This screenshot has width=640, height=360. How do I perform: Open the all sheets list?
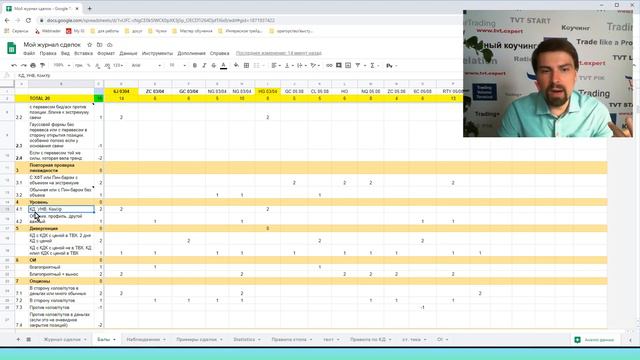(x=29, y=339)
